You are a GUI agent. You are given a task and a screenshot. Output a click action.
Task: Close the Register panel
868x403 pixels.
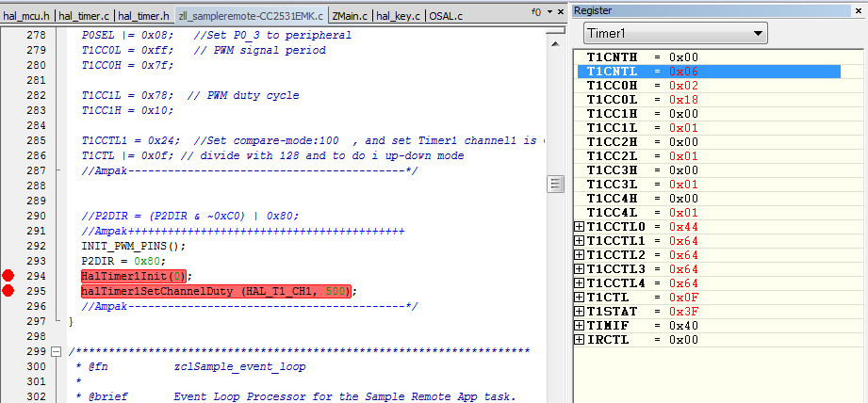860,10
